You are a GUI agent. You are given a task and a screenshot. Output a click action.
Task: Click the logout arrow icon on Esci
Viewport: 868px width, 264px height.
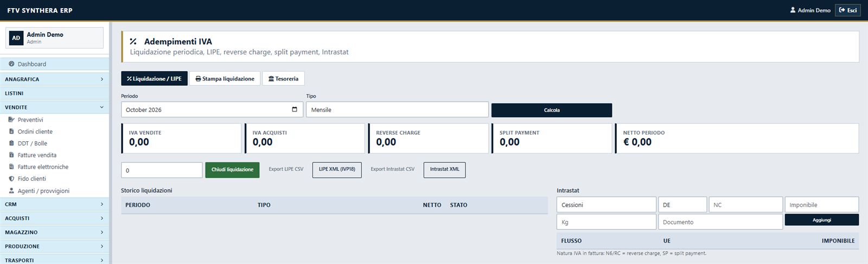pyautogui.click(x=842, y=10)
